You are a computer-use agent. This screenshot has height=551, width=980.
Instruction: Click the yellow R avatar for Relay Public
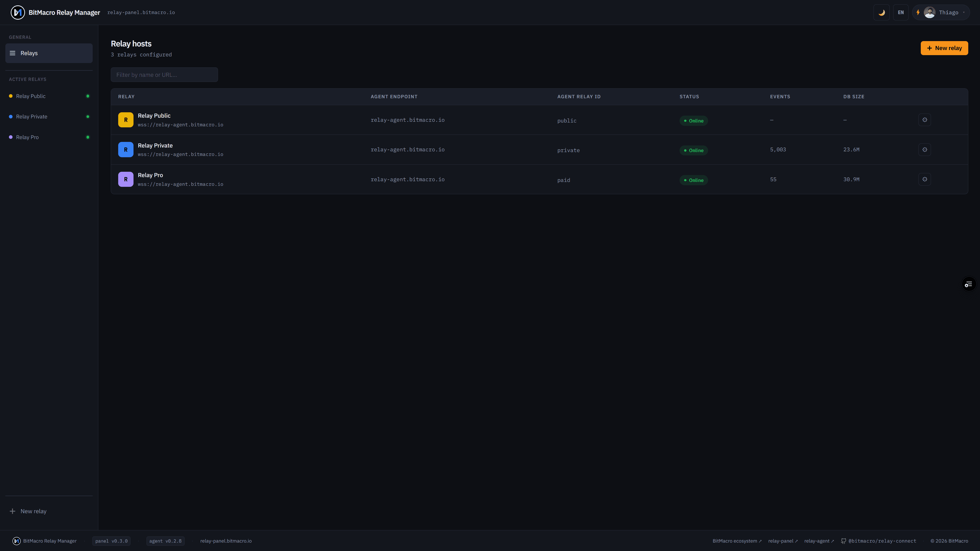[126, 119]
